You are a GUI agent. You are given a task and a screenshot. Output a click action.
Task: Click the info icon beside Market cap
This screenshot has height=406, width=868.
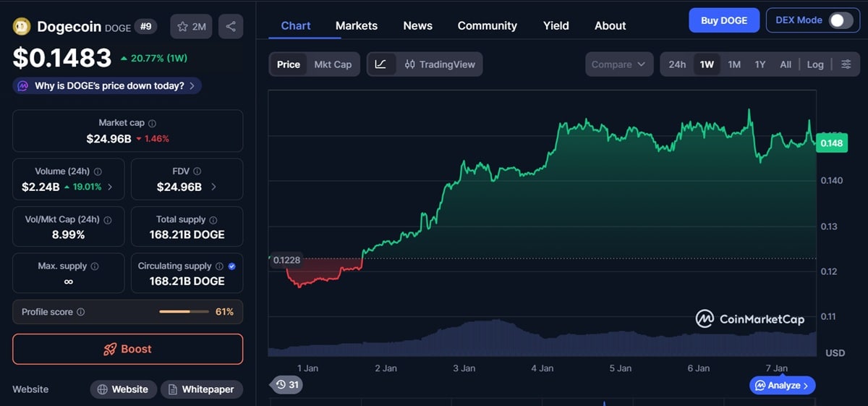click(152, 123)
